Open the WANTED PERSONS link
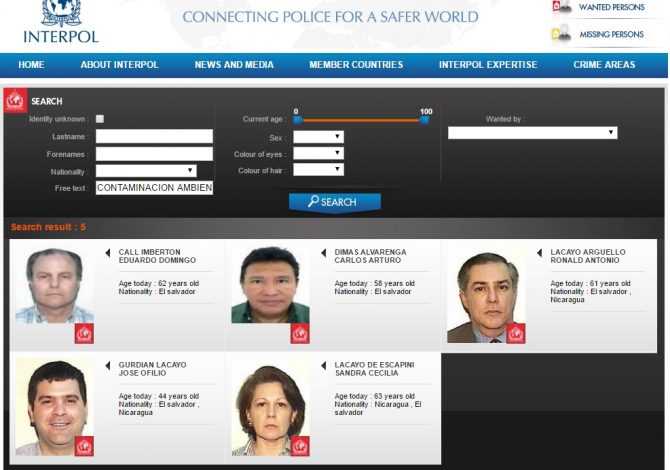Image resolution: width=670 pixels, height=470 pixels. click(611, 7)
